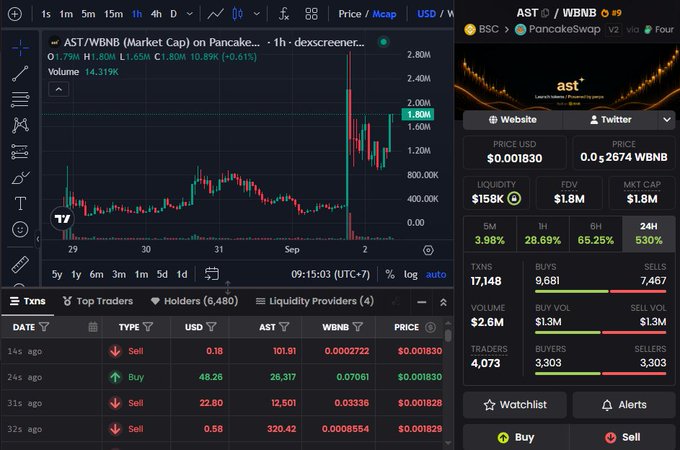Viewport: 680px width, 450px height.
Task: Select the ruler measure tool
Action: pos(20,264)
